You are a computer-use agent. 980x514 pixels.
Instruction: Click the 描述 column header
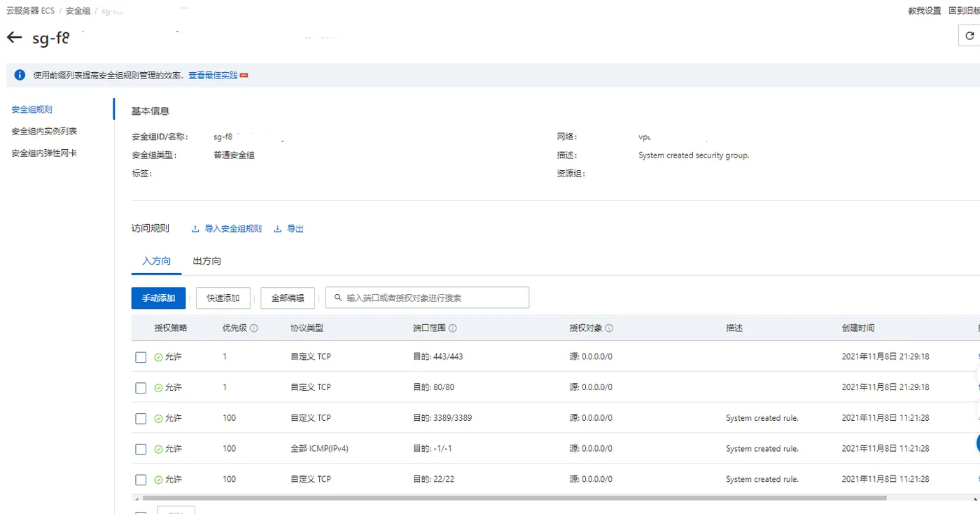[734, 328]
